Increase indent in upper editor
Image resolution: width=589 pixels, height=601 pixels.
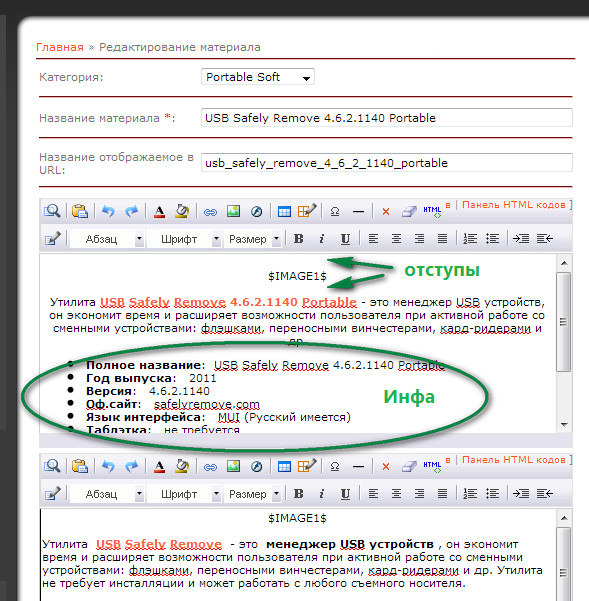click(521, 239)
